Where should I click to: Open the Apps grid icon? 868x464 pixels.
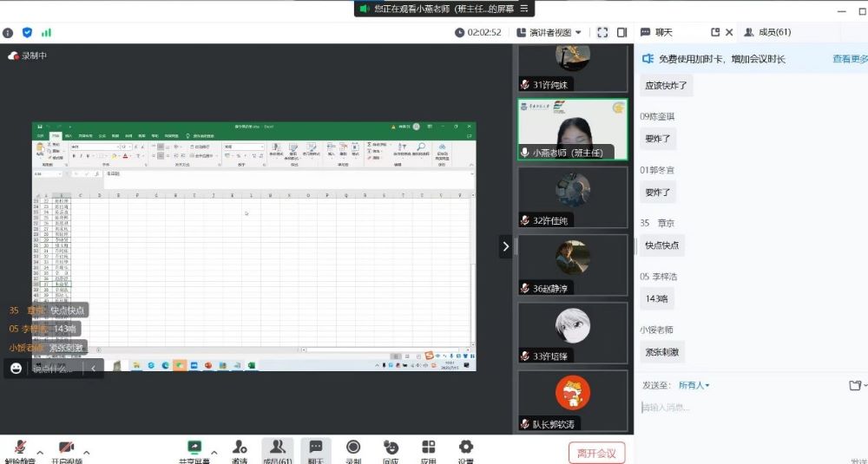[x=428, y=448]
